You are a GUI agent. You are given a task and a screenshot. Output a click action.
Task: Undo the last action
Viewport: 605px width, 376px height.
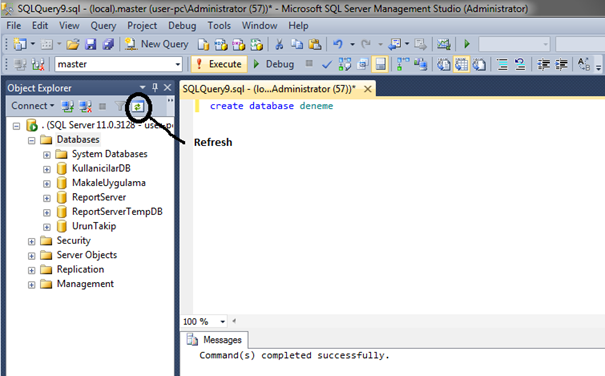[x=338, y=44]
